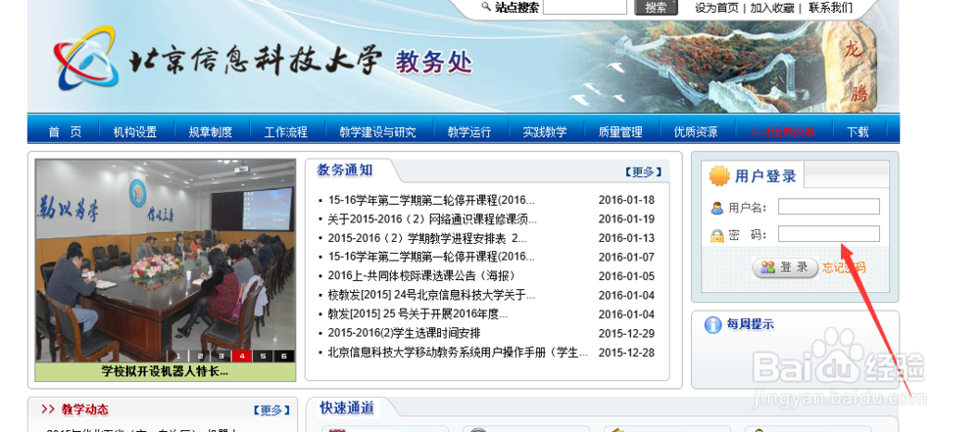Open notice 关于2015-2016（2）网络通识课程修课须

point(432,218)
